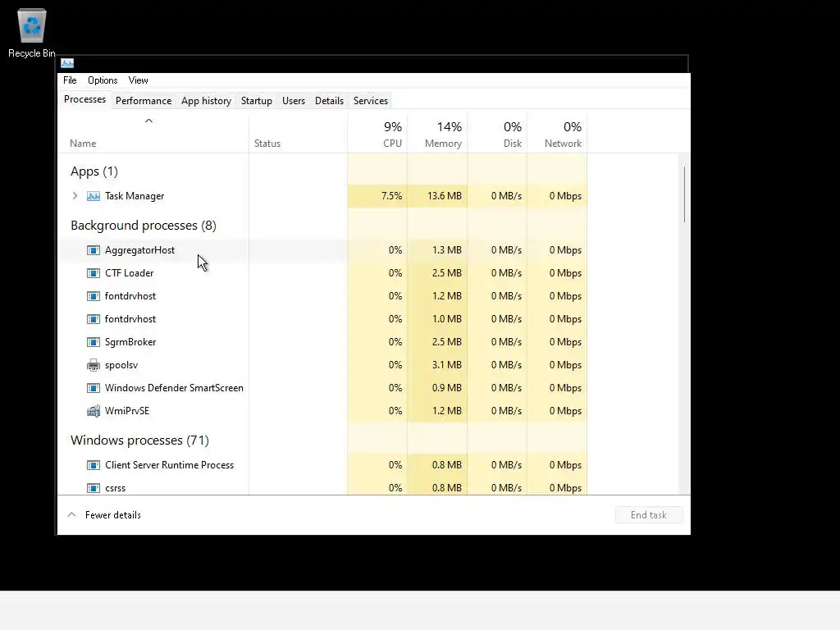Switch to the Processes tab
This screenshot has width=840, height=630.
click(84, 99)
